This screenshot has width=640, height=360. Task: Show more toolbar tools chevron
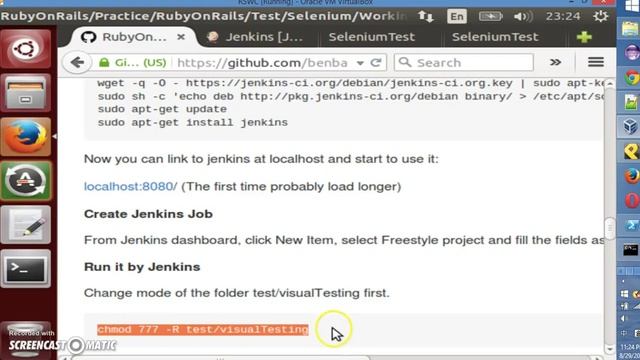click(x=556, y=62)
